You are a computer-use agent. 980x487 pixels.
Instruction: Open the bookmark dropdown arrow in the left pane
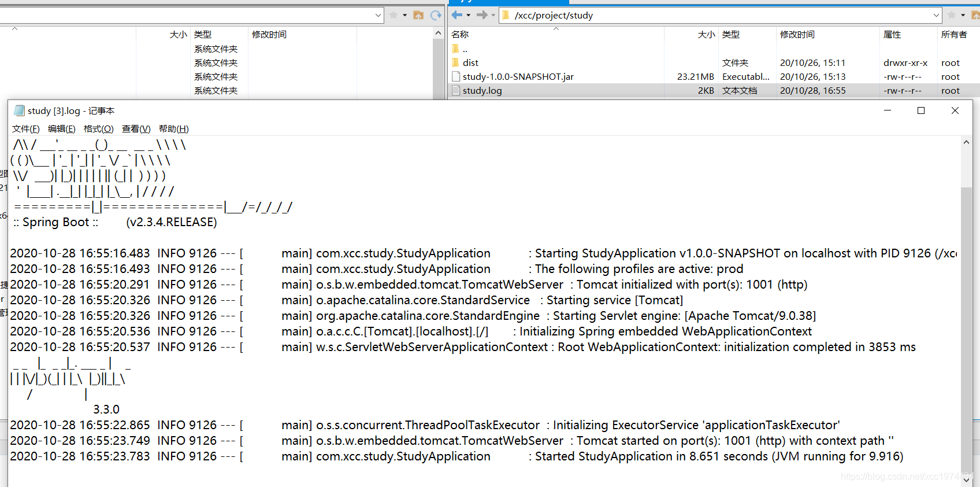404,15
